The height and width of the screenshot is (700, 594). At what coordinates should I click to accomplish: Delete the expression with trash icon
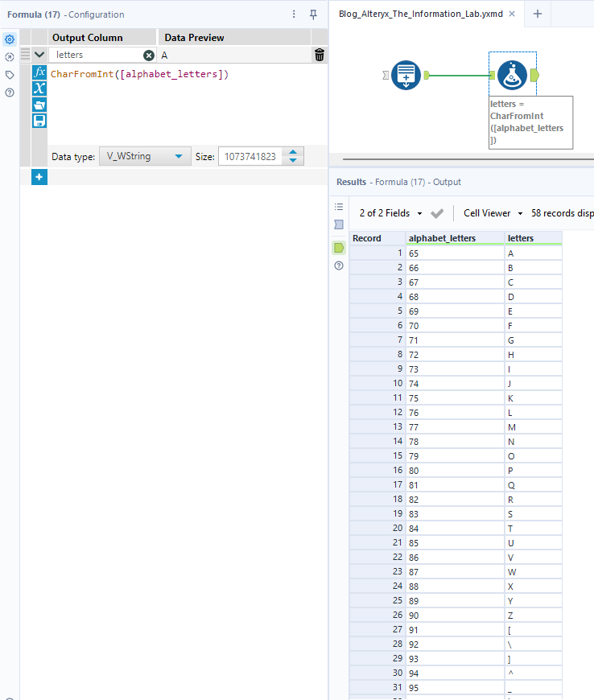pyautogui.click(x=320, y=55)
